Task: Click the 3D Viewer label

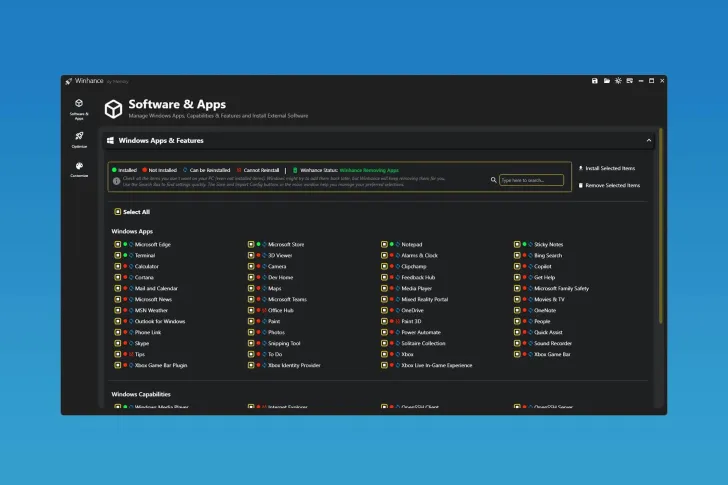Action: click(280, 255)
